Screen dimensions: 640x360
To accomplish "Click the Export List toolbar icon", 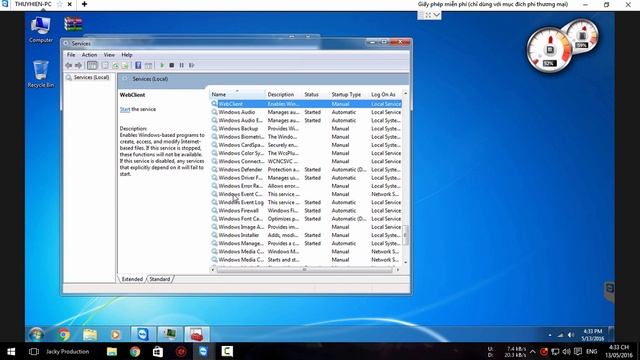I will [125, 65].
